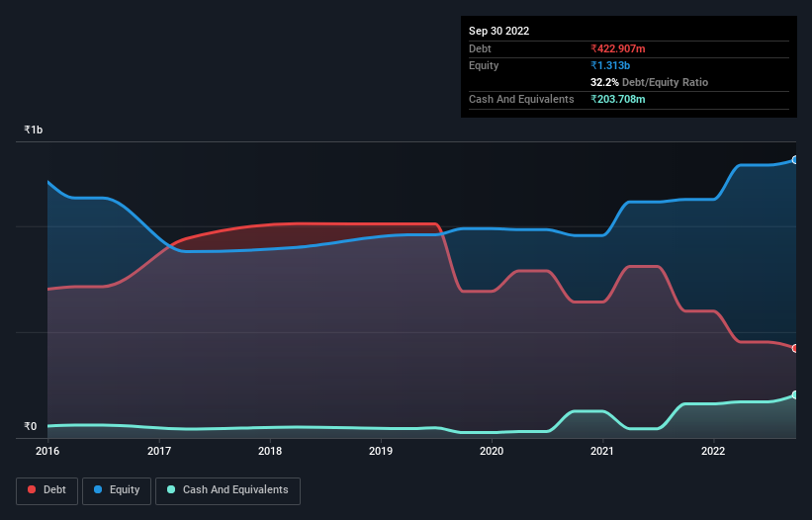The width and height of the screenshot is (812, 520).
Task: Click the 32.2% Debt/Equity Ratio text
Action: click(x=649, y=82)
